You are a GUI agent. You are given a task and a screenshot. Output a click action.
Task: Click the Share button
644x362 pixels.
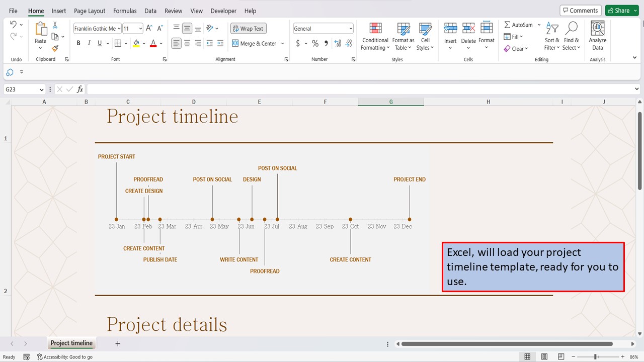point(620,10)
